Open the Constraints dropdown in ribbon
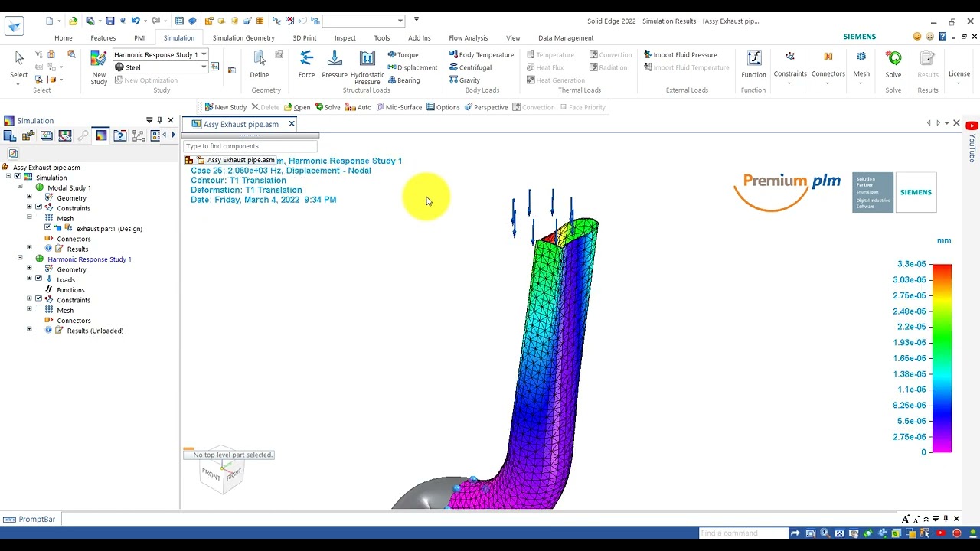 click(790, 82)
